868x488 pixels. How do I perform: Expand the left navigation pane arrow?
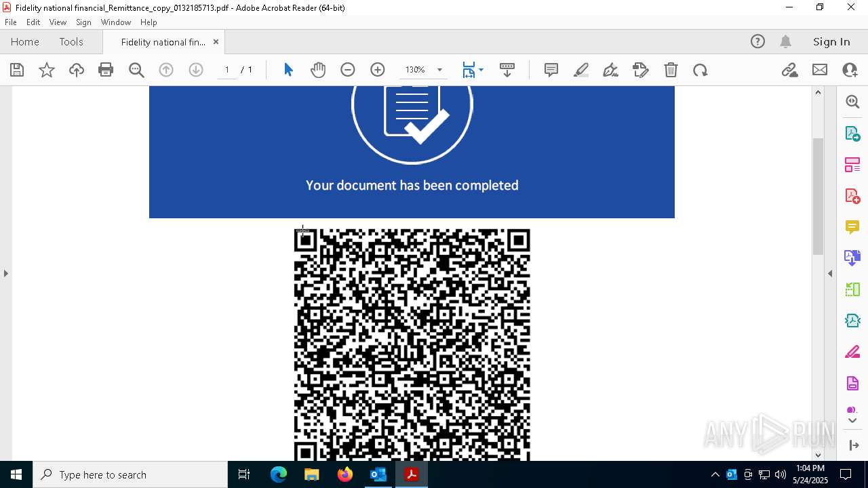(6, 273)
